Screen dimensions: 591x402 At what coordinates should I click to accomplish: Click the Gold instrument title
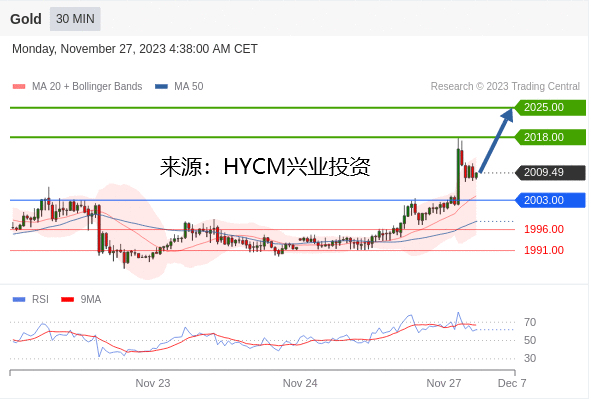click(26, 19)
